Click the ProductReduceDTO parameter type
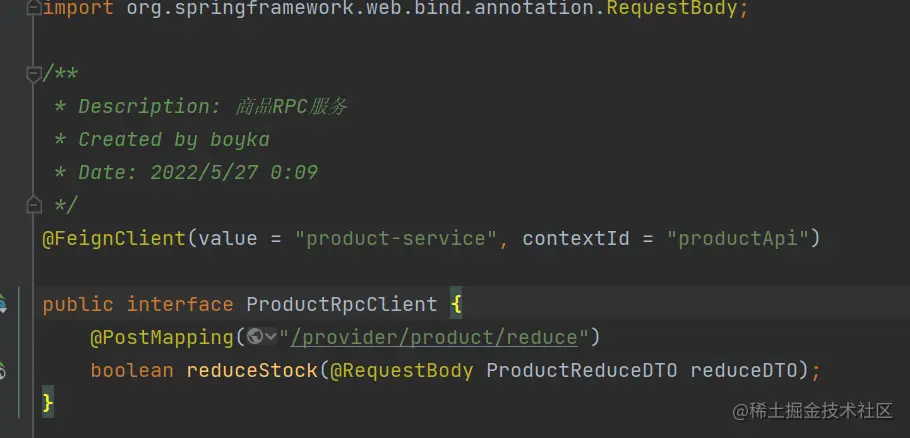Image resolution: width=910 pixels, height=438 pixels. click(x=582, y=370)
